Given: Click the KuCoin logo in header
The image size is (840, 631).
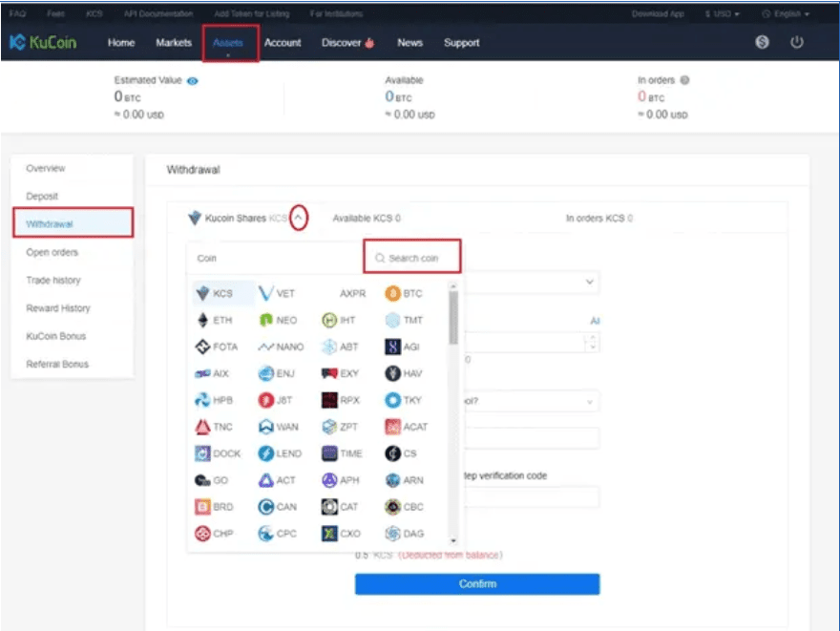Looking at the screenshot, I should point(45,43).
